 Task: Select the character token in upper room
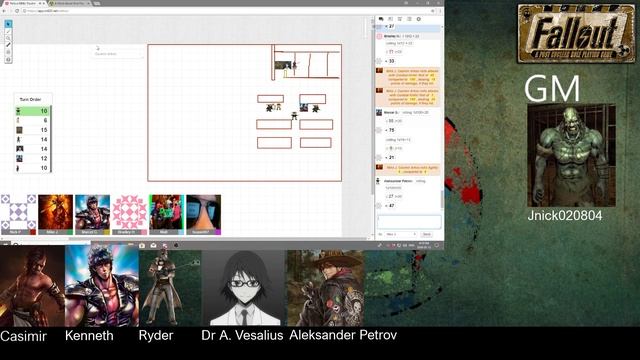(x=294, y=64)
